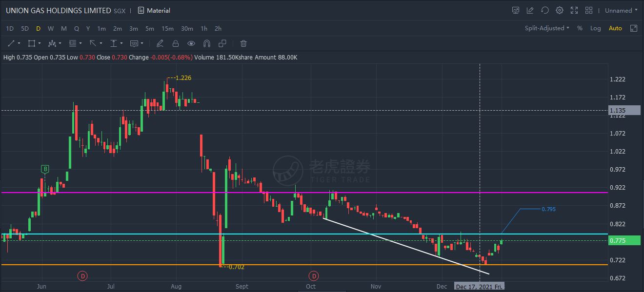Toggle drawings visibility eye icon

(x=191, y=43)
